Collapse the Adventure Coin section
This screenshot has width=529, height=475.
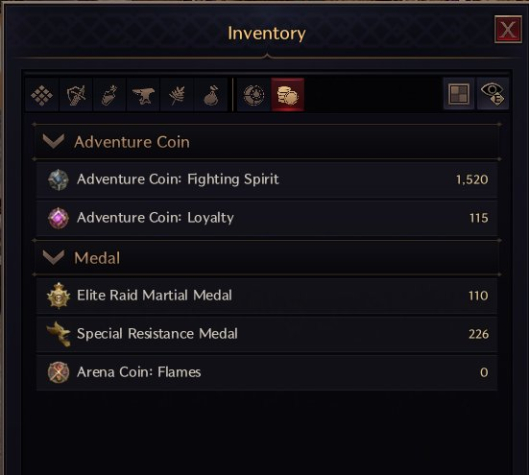point(53,142)
